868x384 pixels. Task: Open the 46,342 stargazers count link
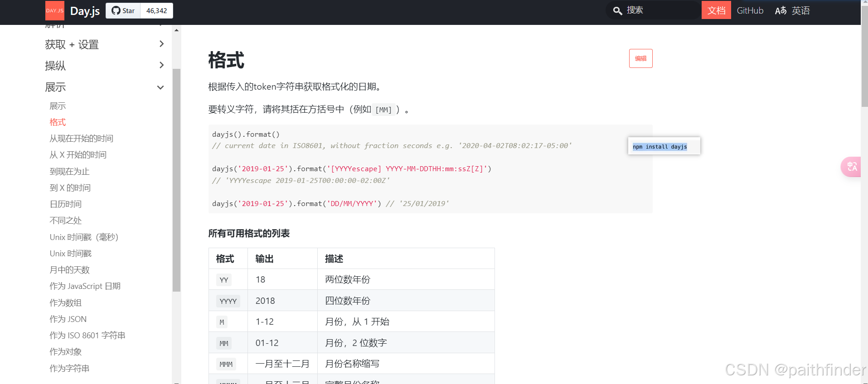pyautogui.click(x=157, y=10)
